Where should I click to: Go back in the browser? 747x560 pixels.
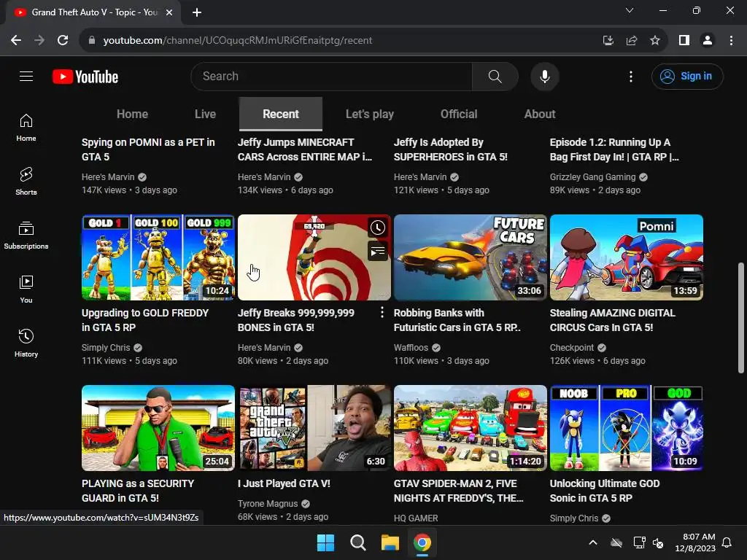tap(16, 41)
